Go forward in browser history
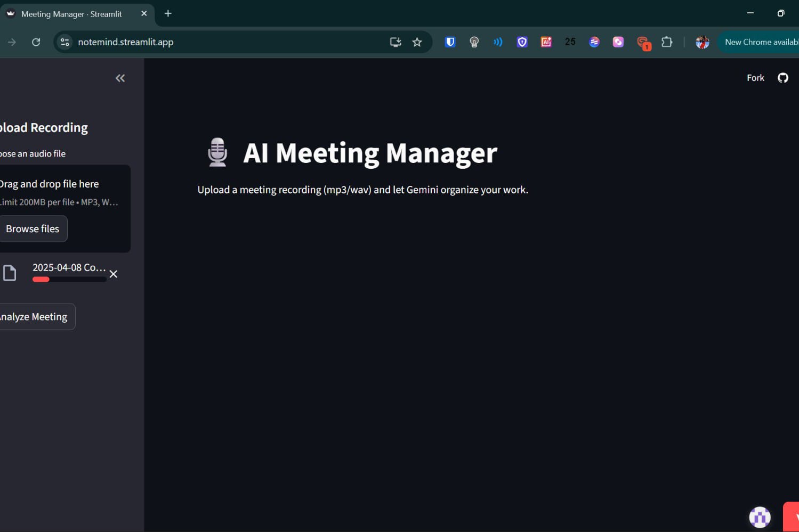Viewport: 799px width, 532px height. (12, 42)
